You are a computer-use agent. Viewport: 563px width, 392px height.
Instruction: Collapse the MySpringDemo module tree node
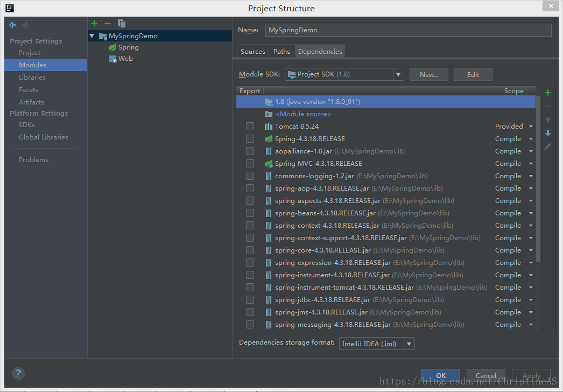(92, 36)
